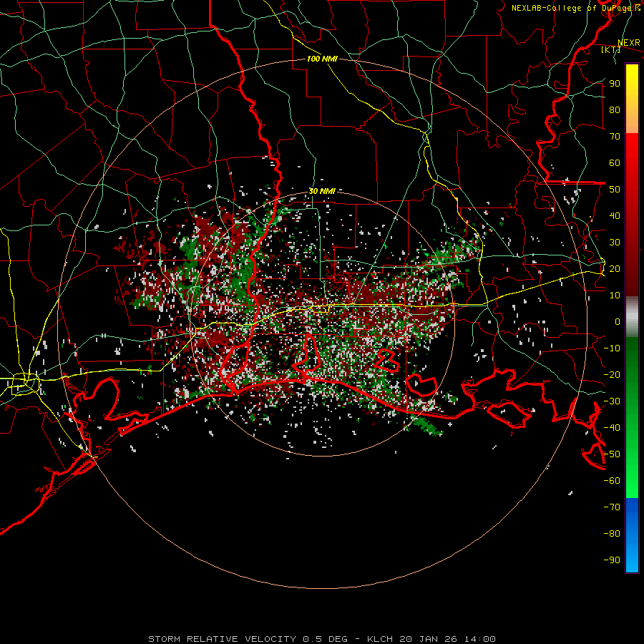The height and width of the screenshot is (644, 644).
Task: Click the positive 80 scale label
Action: (x=615, y=109)
